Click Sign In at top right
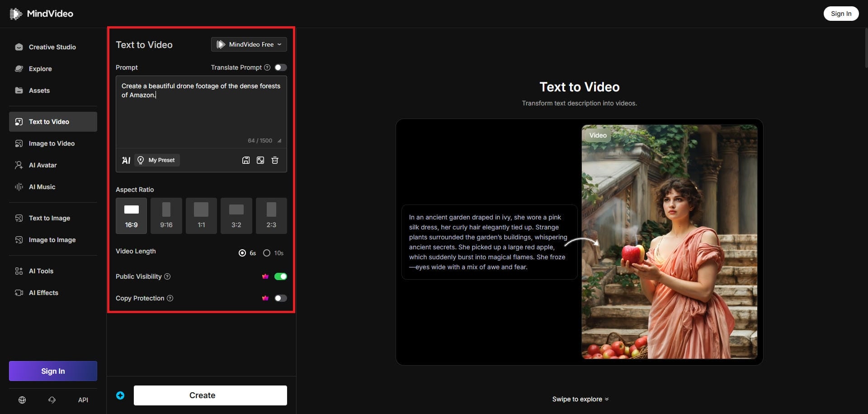This screenshot has width=868, height=414. coord(841,14)
